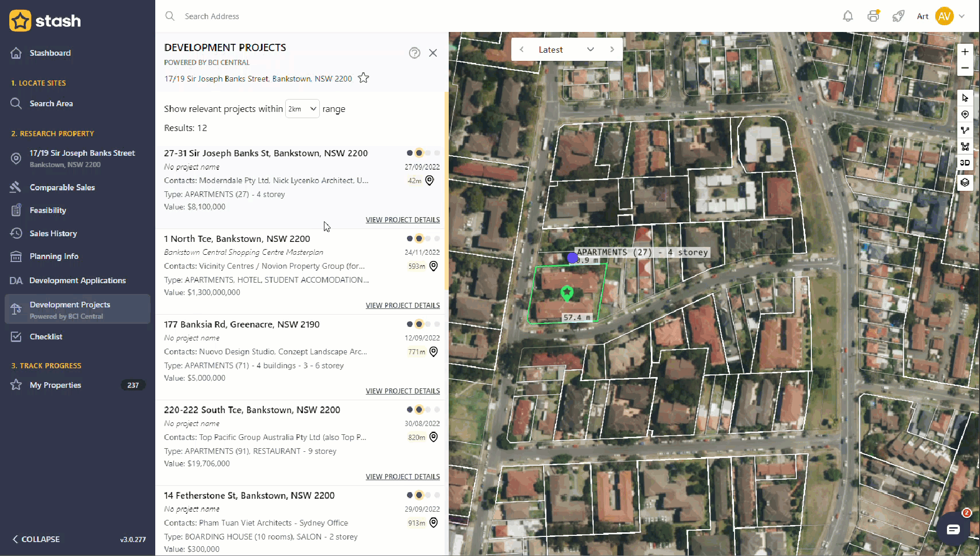This screenshot has height=556, width=980.
Task: Click 'Value: $1,300,000,000' text
Action: [202, 292]
